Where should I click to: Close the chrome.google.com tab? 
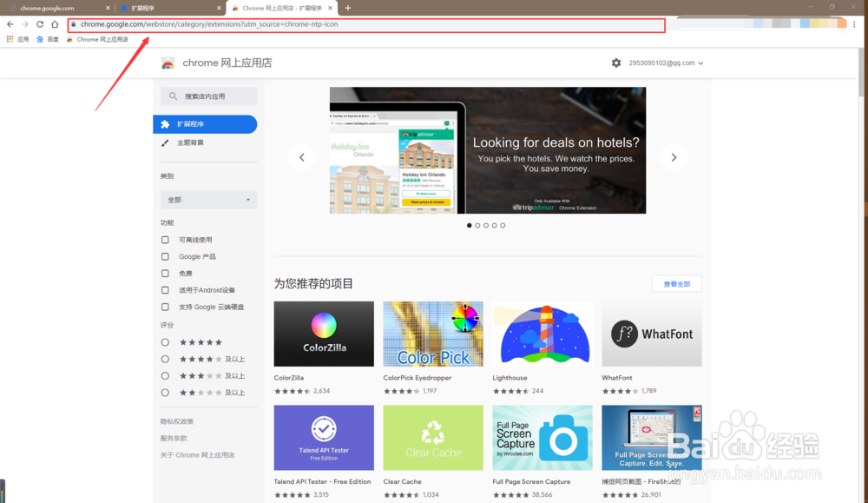pyautogui.click(x=108, y=8)
